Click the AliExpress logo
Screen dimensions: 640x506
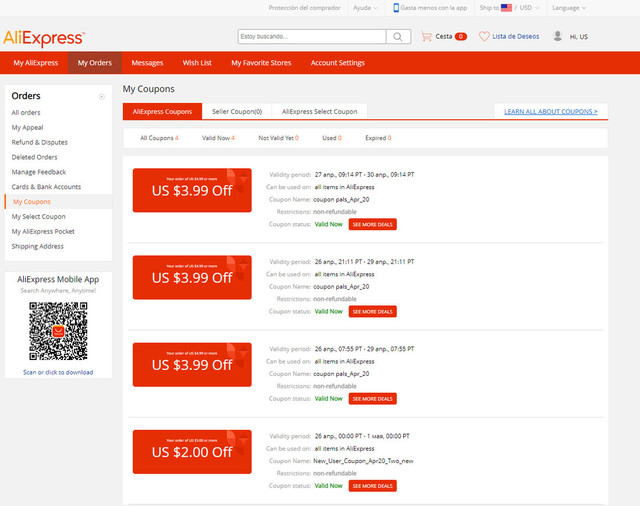coord(44,38)
